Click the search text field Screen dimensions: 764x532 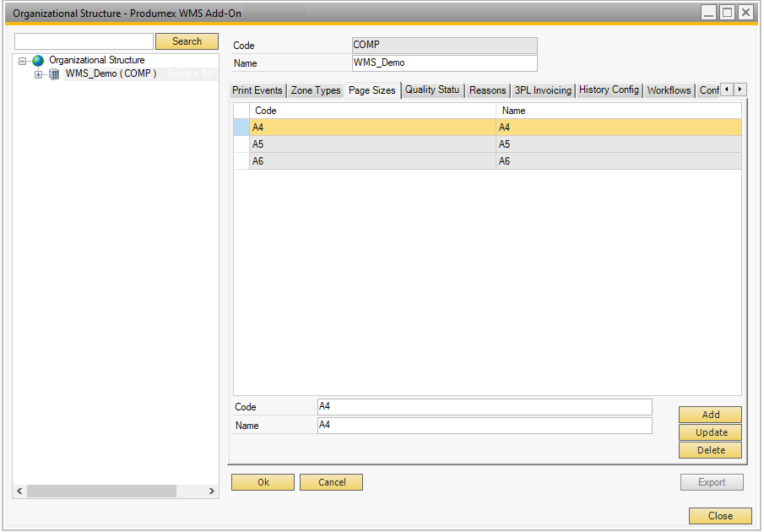tap(84, 41)
